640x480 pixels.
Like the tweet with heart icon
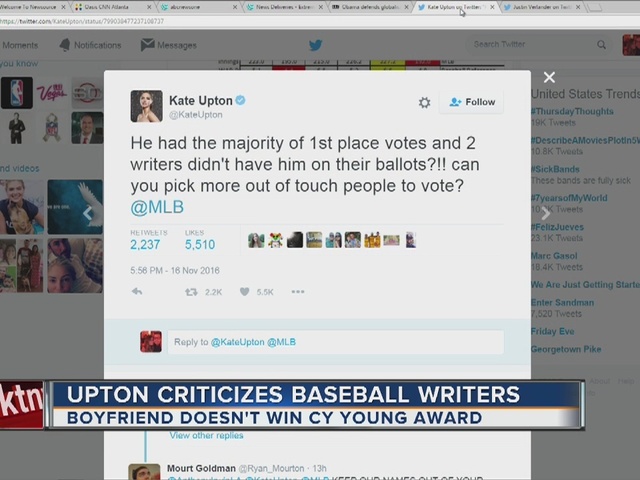[244, 292]
